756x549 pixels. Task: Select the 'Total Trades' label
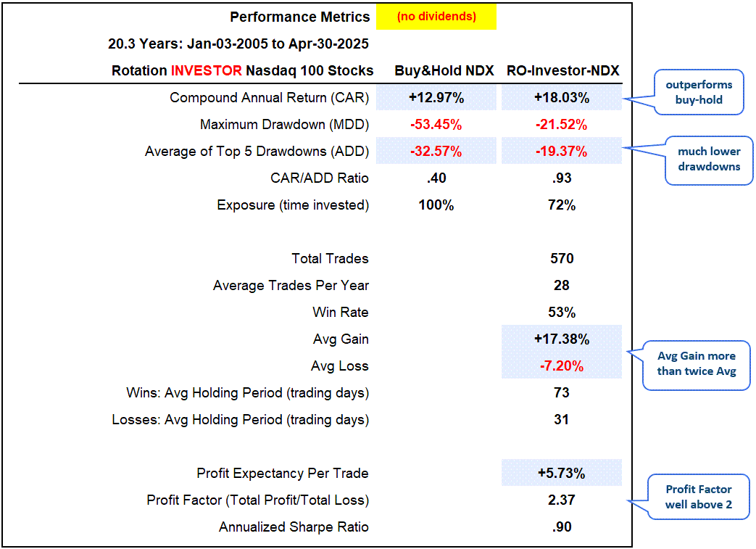click(x=330, y=259)
